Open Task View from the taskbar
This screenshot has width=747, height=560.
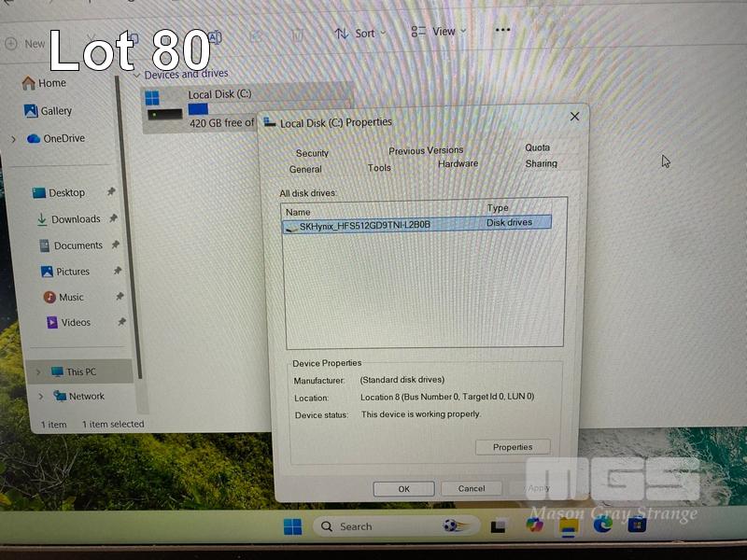coord(499,526)
